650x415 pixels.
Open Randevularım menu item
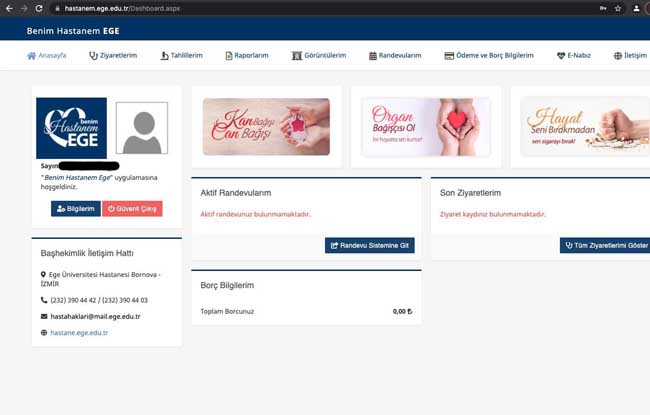pyautogui.click(x=395, y=56)
